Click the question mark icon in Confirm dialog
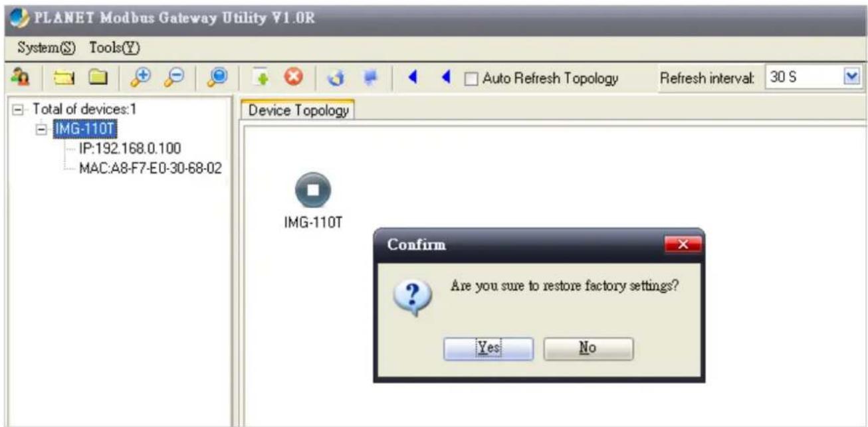The width and height of the screenshot is (868, 427). click(x=412, y=298)
